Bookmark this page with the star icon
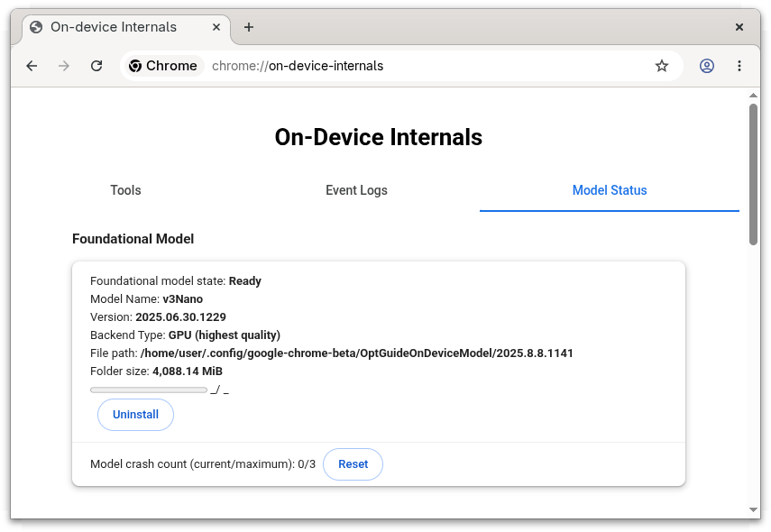The height and width of the screenshot is (532, 771). point(662,66)
